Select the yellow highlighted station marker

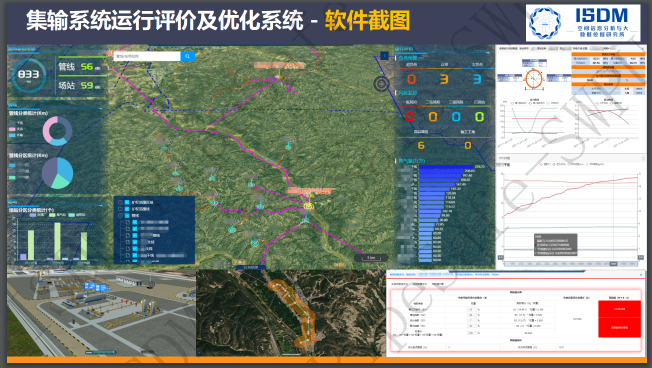(308, 206)
